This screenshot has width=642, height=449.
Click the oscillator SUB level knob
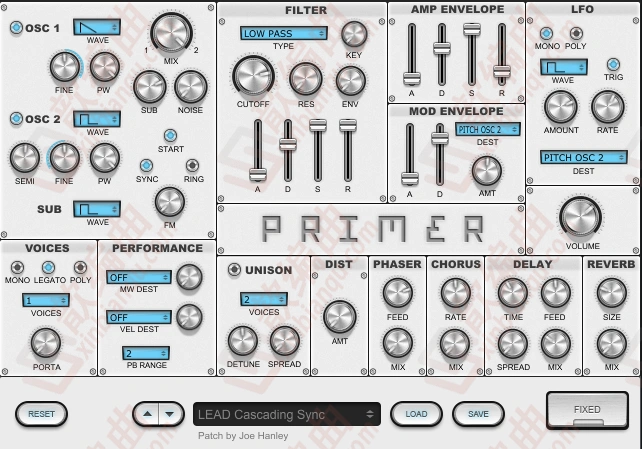click(149, 87)
